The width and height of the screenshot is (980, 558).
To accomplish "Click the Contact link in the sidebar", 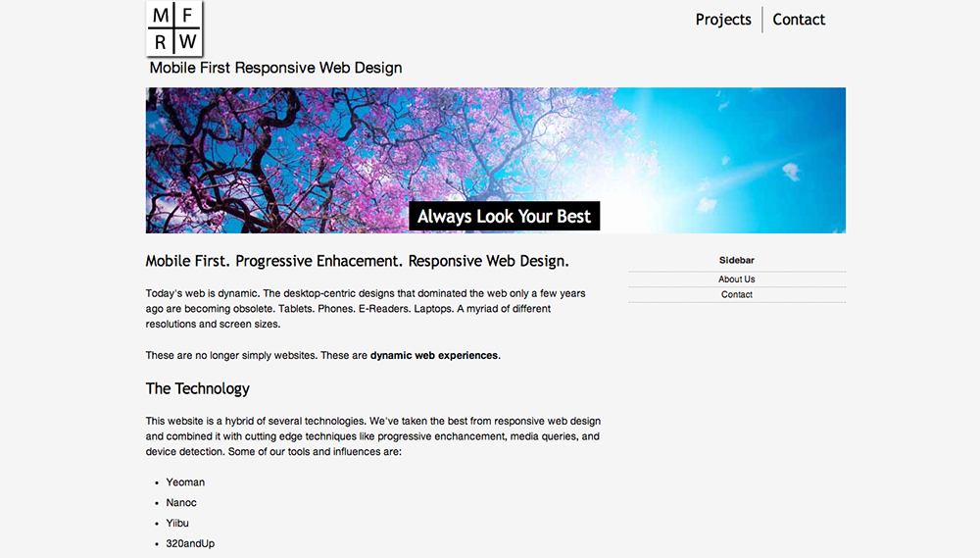I will [x=736, y=294].
